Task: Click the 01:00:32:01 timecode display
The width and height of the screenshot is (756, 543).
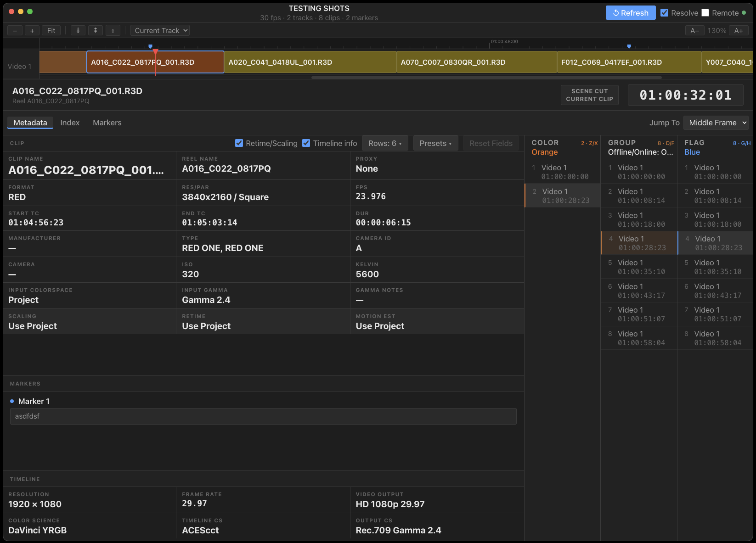Action: click(686, 95)
